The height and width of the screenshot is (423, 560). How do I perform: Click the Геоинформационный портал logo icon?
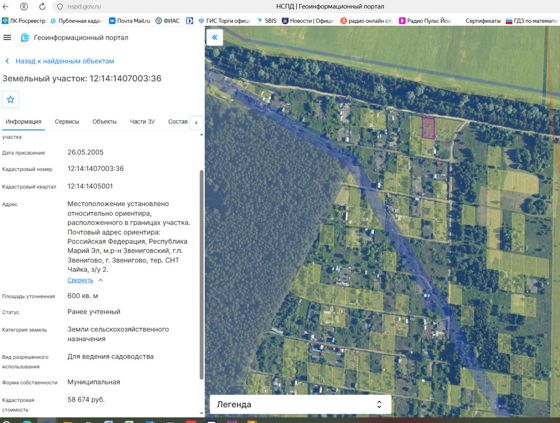click(x=25, y=38)
